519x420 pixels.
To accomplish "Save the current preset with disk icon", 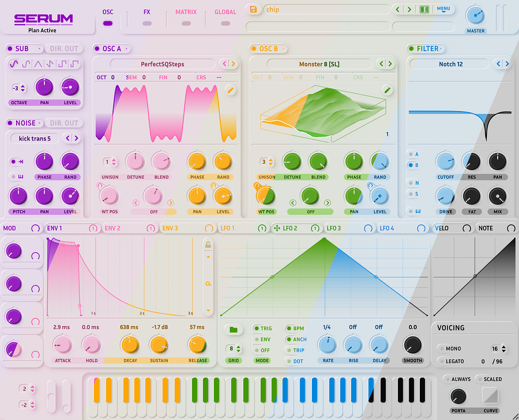I will click(x=253, y=9).
